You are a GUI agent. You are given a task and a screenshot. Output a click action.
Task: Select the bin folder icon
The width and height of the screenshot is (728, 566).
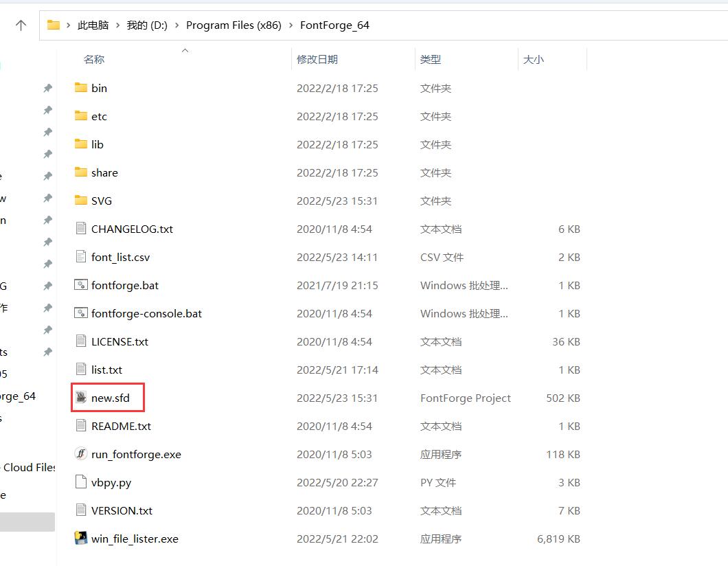81,88
